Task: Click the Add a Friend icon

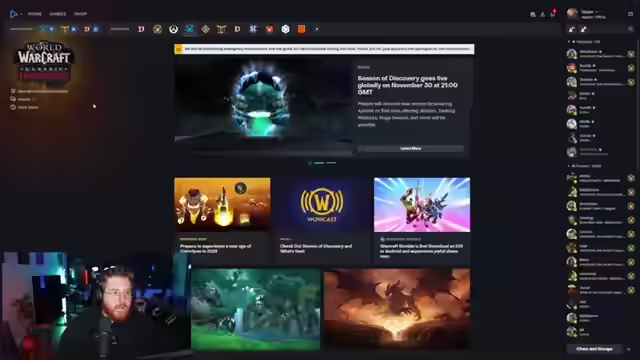Action: tap(572, 29)
